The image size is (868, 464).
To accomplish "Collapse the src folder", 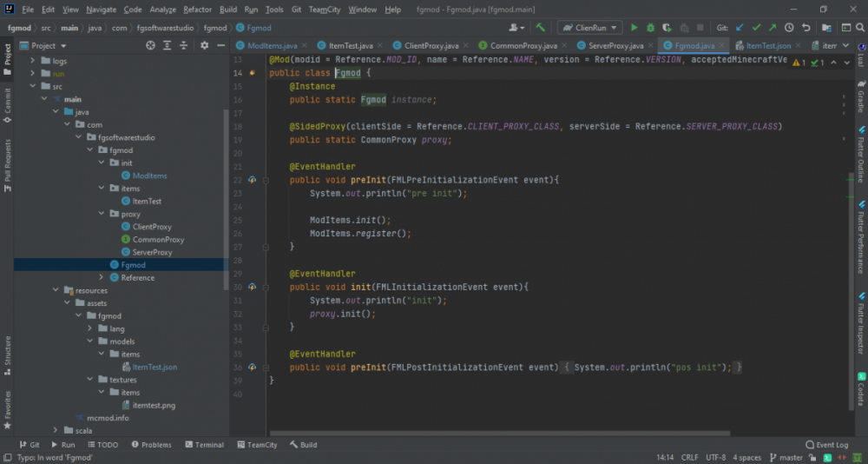I will coord(32,87).
